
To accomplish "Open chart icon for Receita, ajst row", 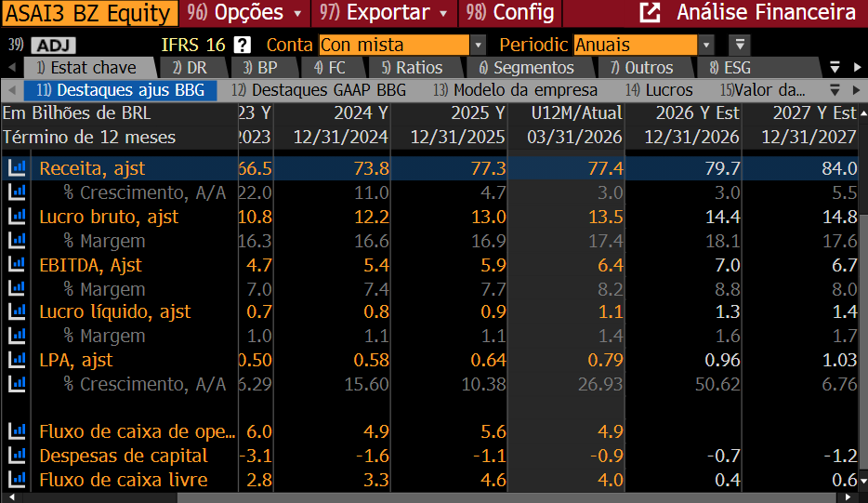I will pyautogui.click(x=17, y=168).
